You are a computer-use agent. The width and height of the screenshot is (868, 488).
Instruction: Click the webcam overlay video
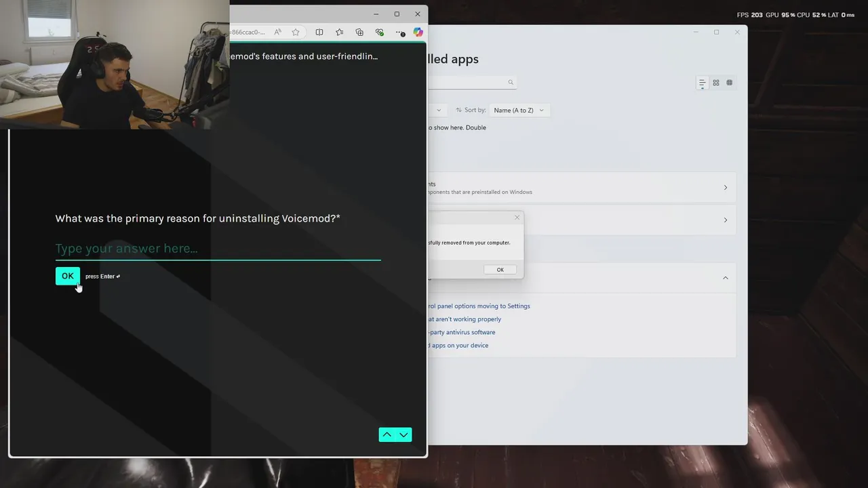pyautogui.click(x=115, y=64)
